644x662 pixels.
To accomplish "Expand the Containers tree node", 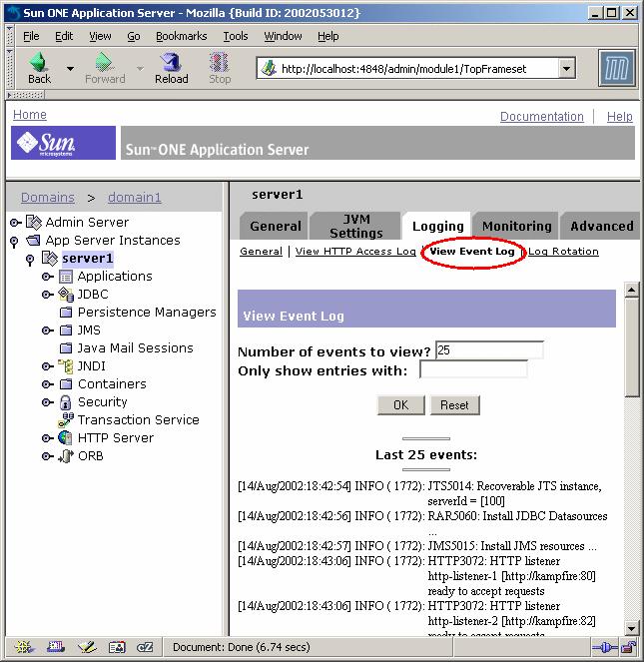I will (x=48, y=384).
